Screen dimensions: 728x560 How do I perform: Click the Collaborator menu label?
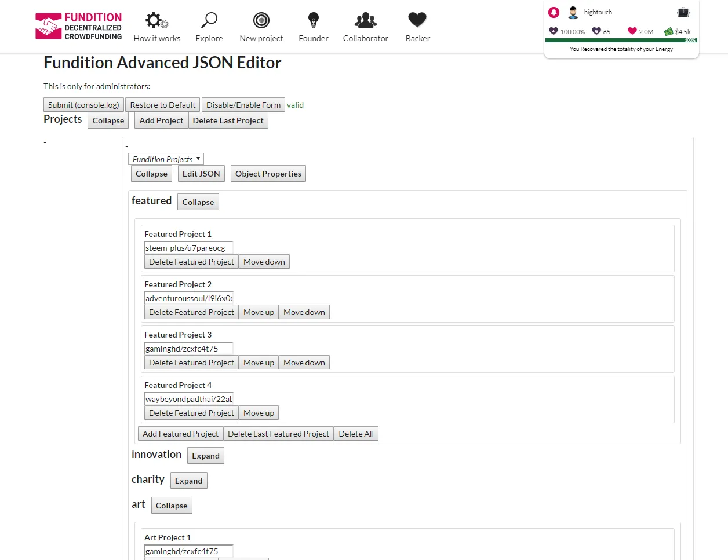366,38
